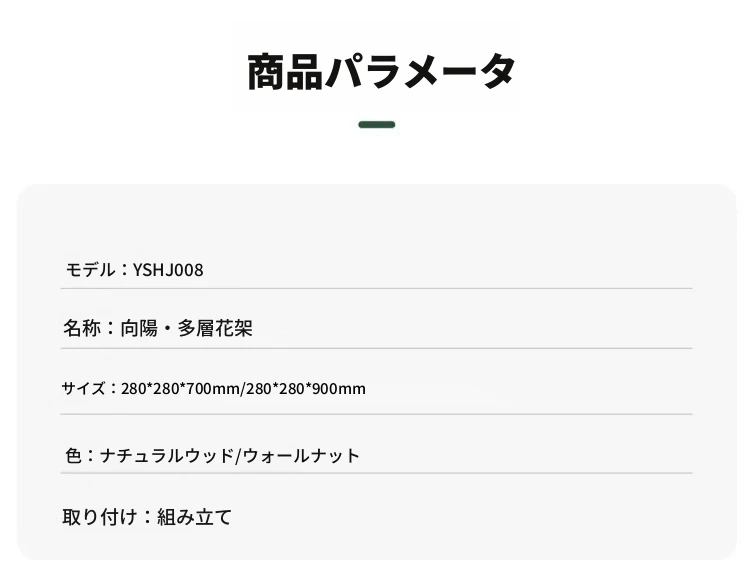Click the separator line below the 色 row

tap(376, 473)
